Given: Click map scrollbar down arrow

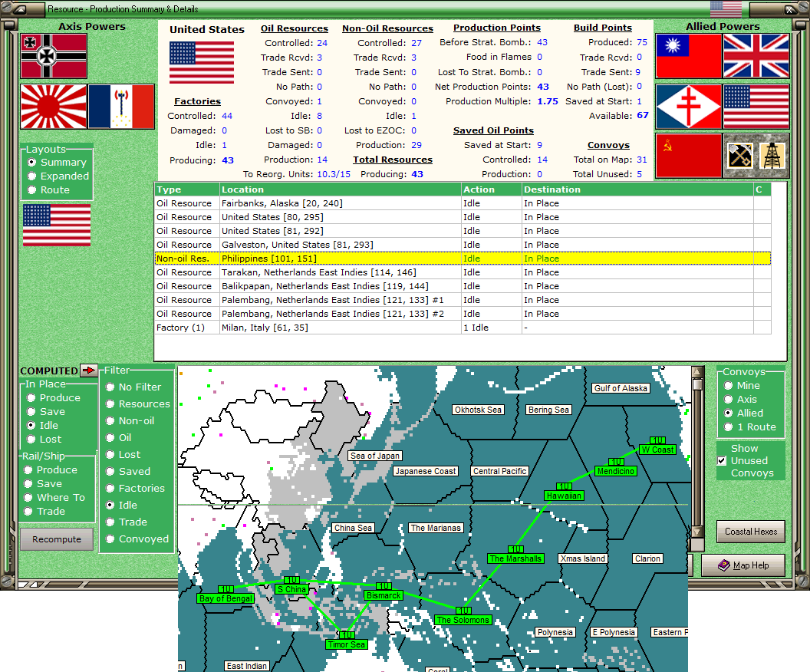Looking at the screenshot, I should tap(697, 532).
